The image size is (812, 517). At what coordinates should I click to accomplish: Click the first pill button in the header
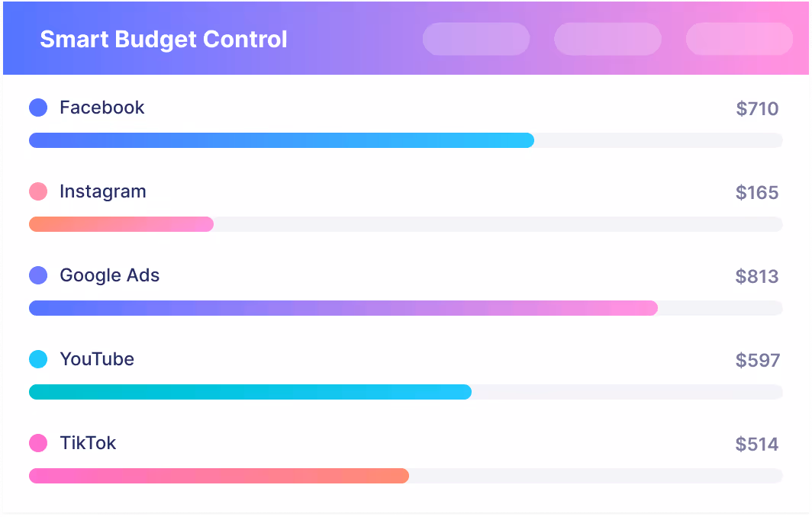pyautogui.click(x=475, y=40)
